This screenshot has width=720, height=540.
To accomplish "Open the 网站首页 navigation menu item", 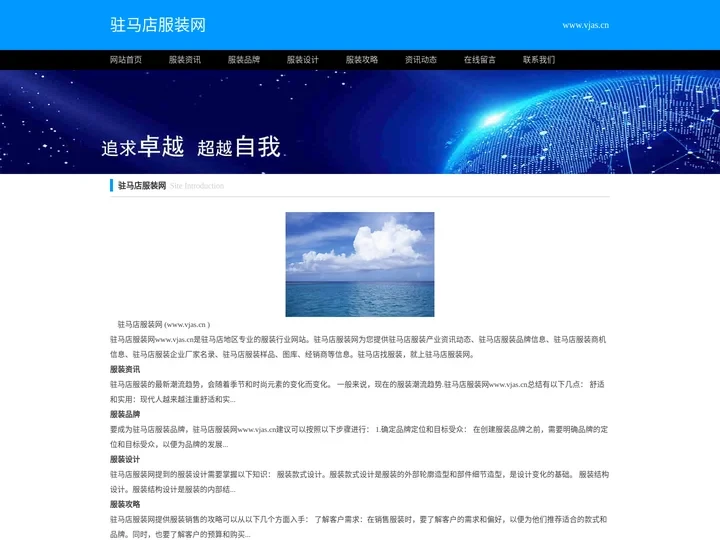I will [x=126, y=60].
